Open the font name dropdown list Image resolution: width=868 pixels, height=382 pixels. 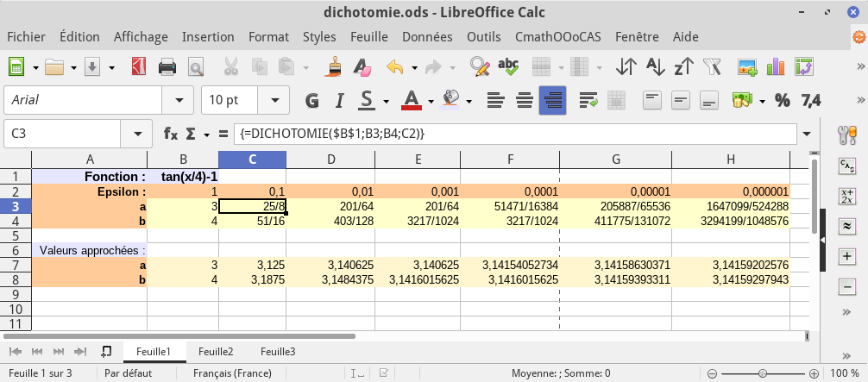pos(179,100)
